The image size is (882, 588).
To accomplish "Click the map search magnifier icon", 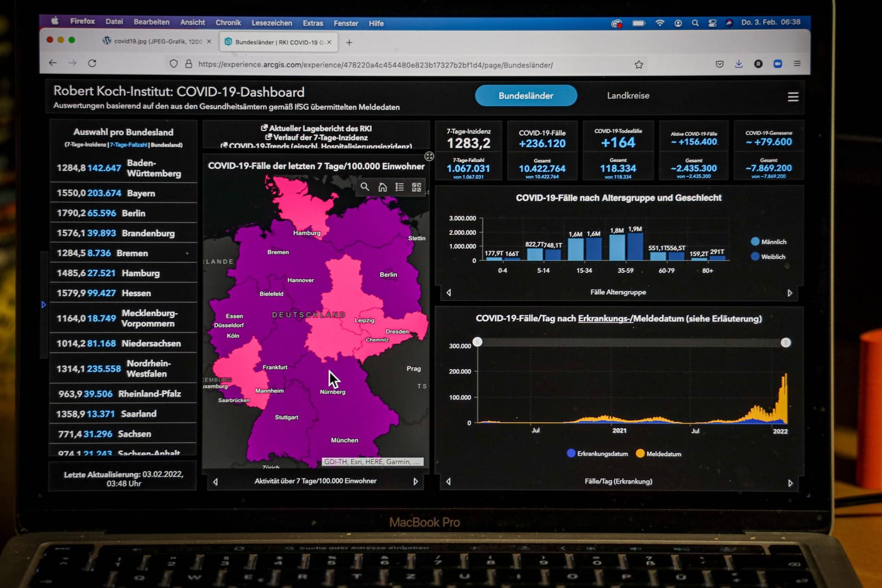I will (x=365, y=187).
